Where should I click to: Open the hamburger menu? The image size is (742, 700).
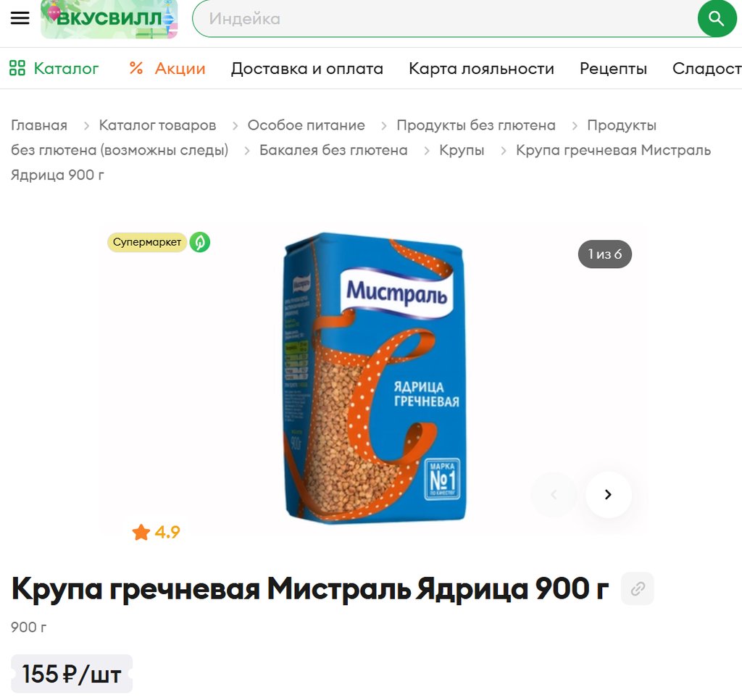20,18
